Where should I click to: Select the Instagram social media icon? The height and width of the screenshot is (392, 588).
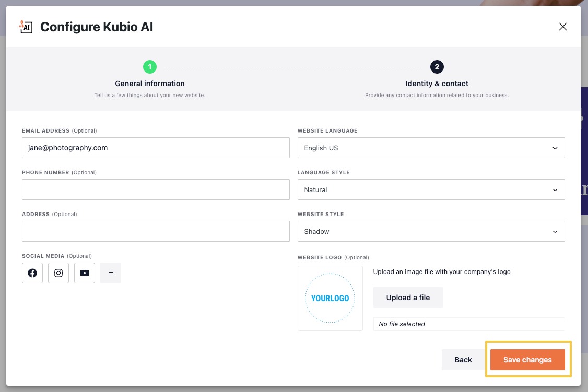coord(58,272)
